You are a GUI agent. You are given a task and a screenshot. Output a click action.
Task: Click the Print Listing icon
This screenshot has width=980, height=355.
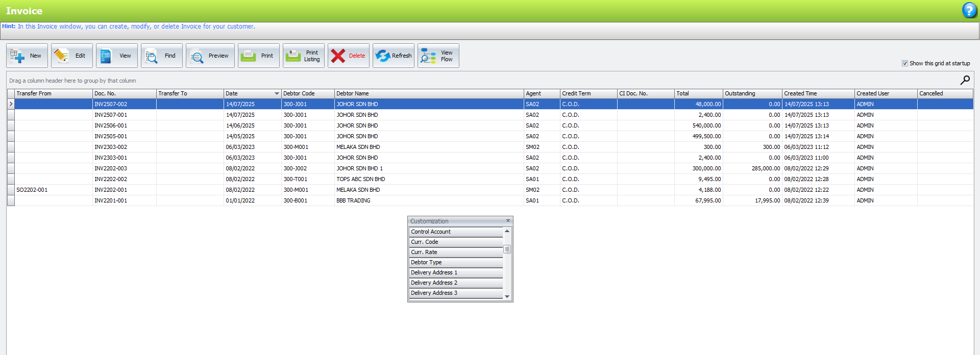(x=293, y=56)
